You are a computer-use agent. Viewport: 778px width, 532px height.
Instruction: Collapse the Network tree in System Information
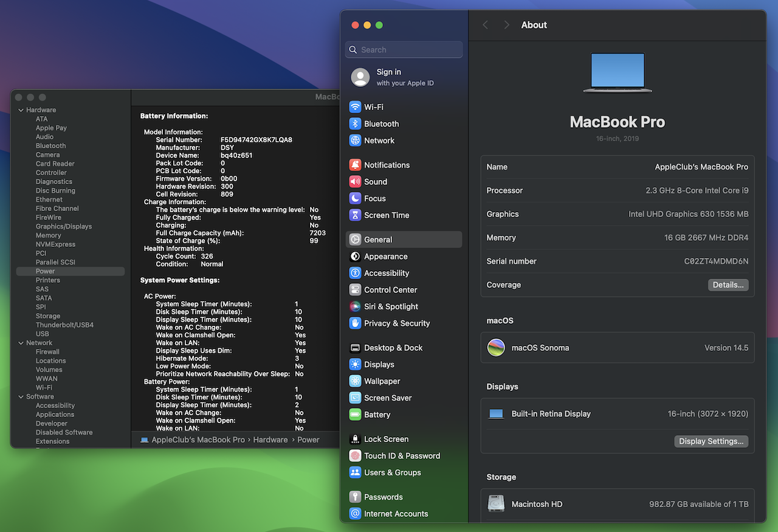pyautogui.click(x=21, y=343)
